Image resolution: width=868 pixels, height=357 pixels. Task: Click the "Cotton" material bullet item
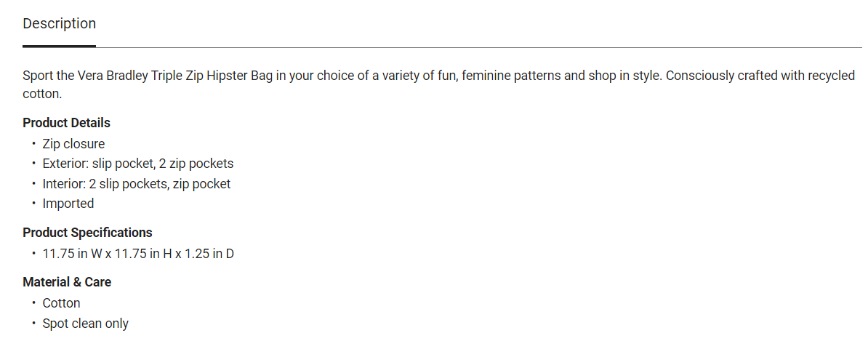point(61,303)
